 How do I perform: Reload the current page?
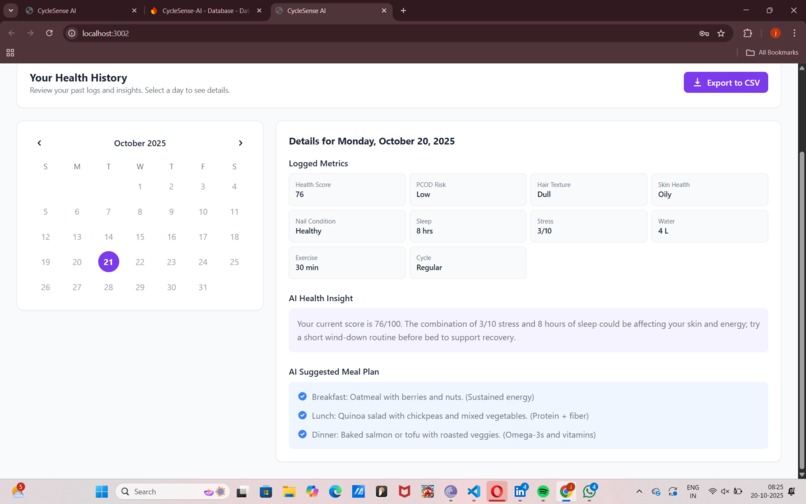pos(49,33)
